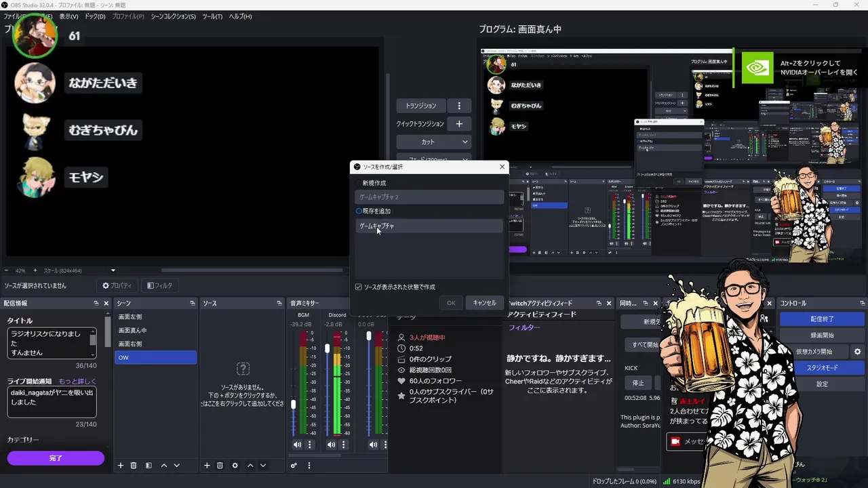The height and width of the screenshot is (488, 868).
Task: Click the new source name field
Action: (429, 197)
